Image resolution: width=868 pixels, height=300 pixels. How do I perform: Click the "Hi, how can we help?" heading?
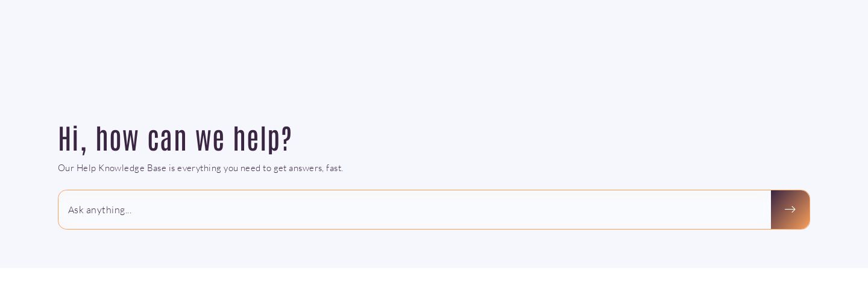175,139
